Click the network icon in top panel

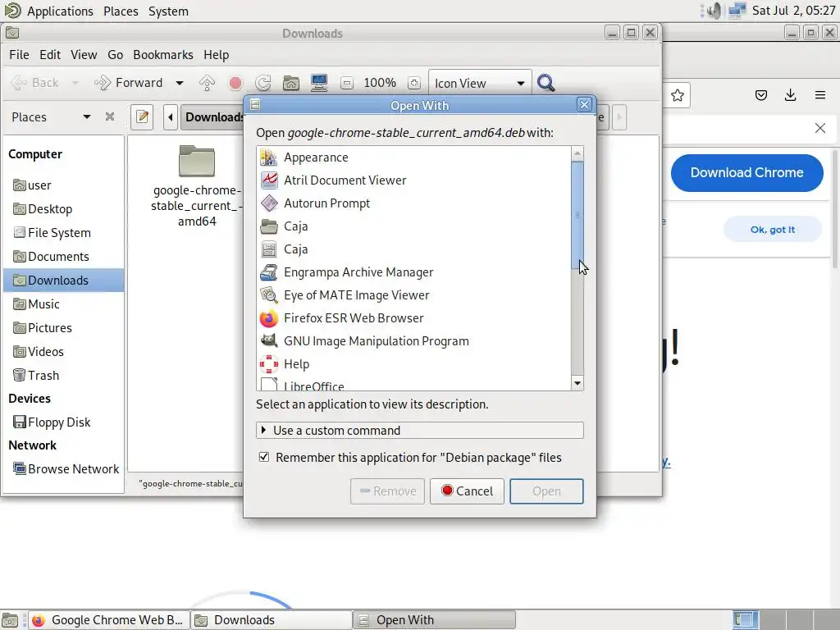point(737,11)
